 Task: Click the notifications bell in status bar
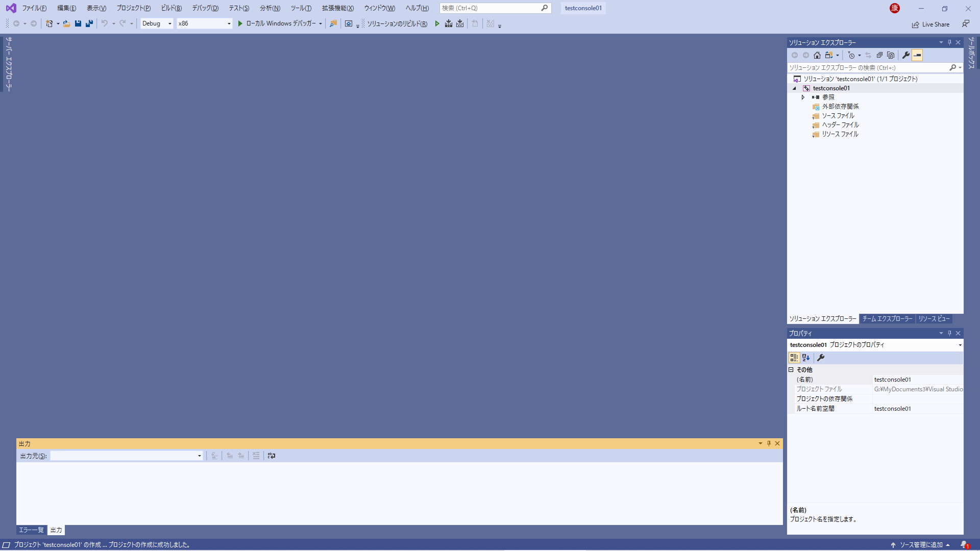[x=964, y=545]
